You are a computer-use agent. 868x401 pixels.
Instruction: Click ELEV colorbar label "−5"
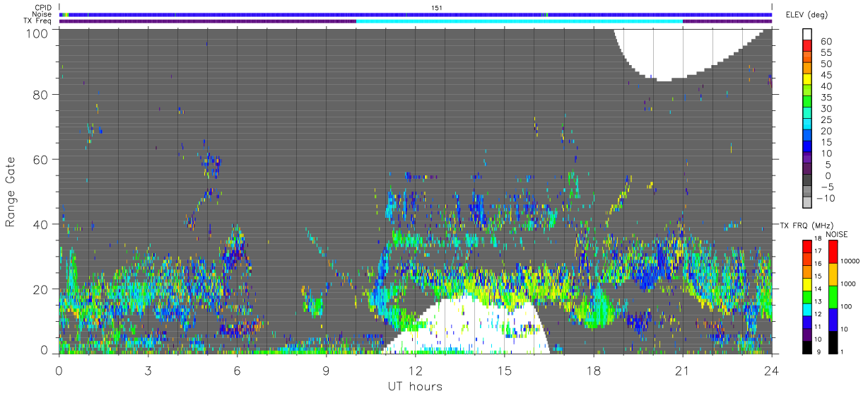pos(826,187)
